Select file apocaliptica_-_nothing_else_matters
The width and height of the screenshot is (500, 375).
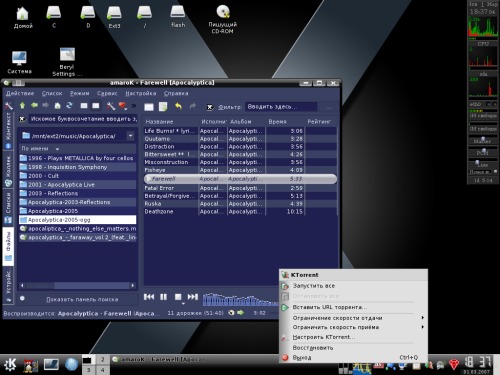(77, 229)
